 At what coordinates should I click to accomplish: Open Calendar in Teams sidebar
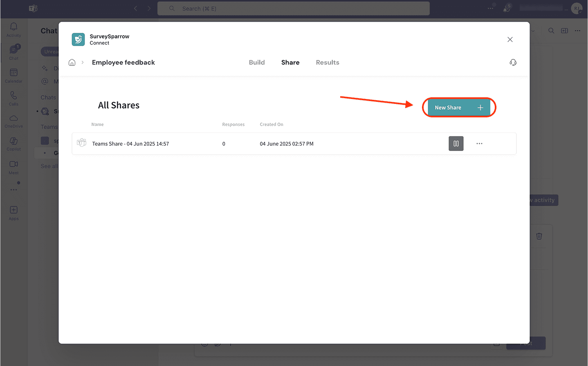pos(13,75)
